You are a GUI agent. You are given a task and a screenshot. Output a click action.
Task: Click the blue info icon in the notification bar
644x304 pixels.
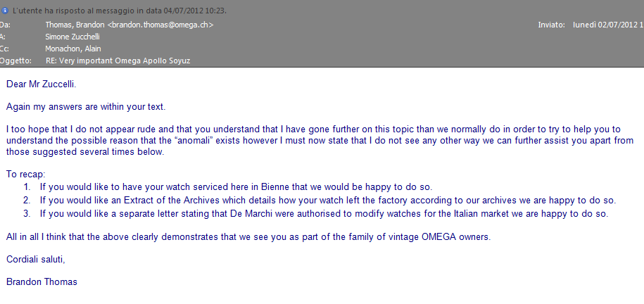[4, 11]
